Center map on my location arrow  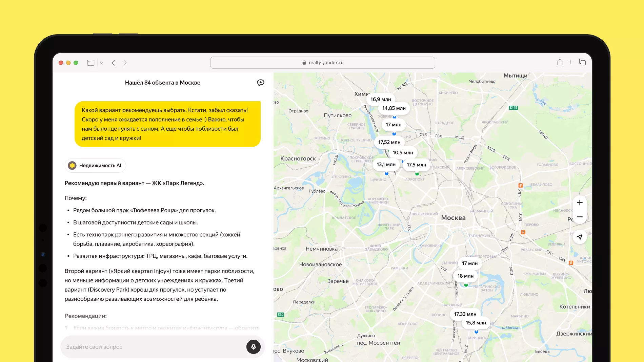pos(580,237)
